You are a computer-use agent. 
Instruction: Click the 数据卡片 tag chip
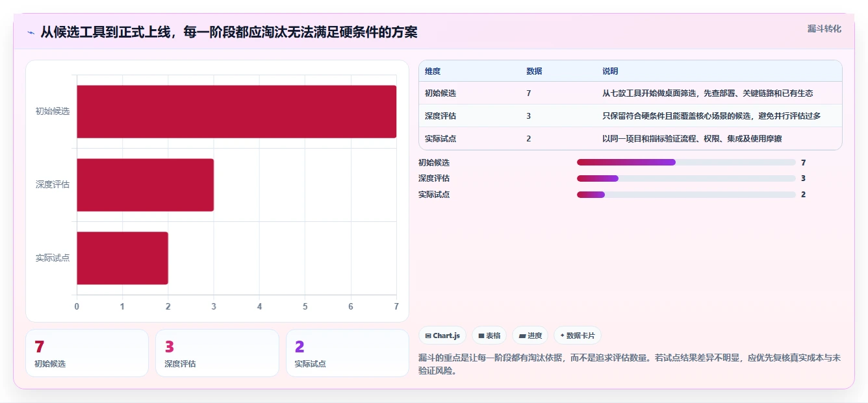pos(578,336)
